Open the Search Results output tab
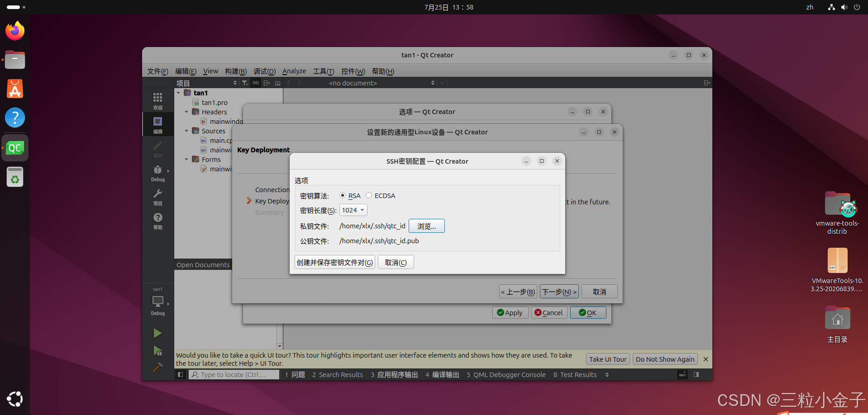The width and height of the screenshot is (868, 415). (338, 374)
